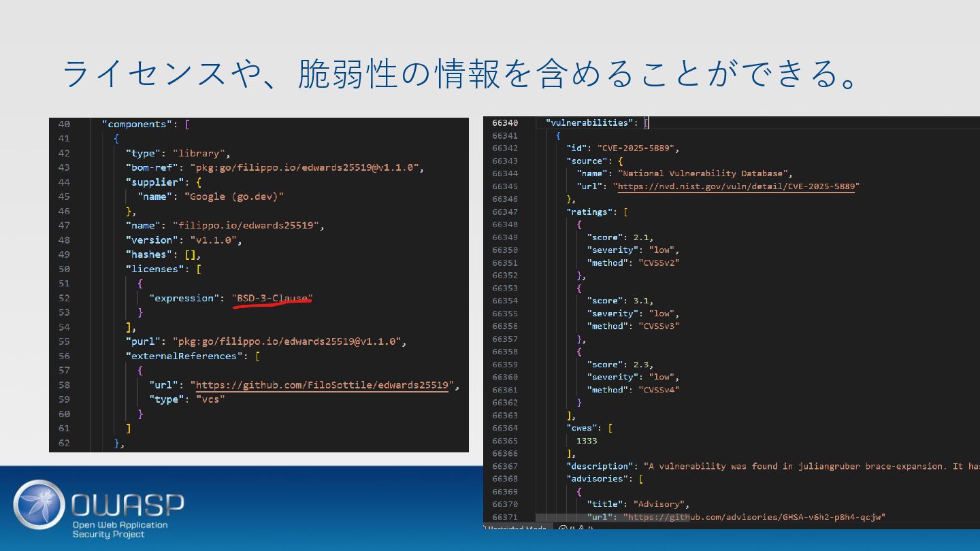Click the score value 2.3 on line 66359

coord(641,365)
